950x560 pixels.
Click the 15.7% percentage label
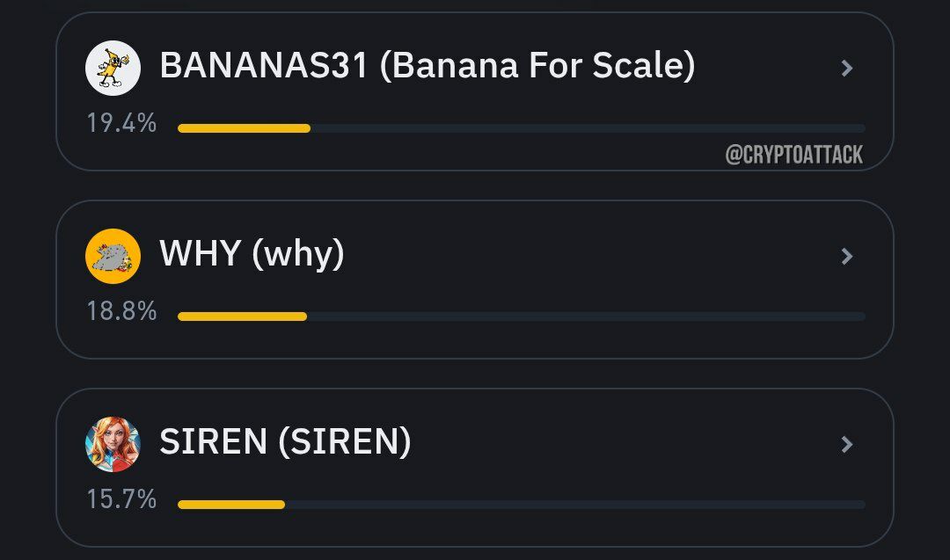pyautogui.click(x=121, y=499)
